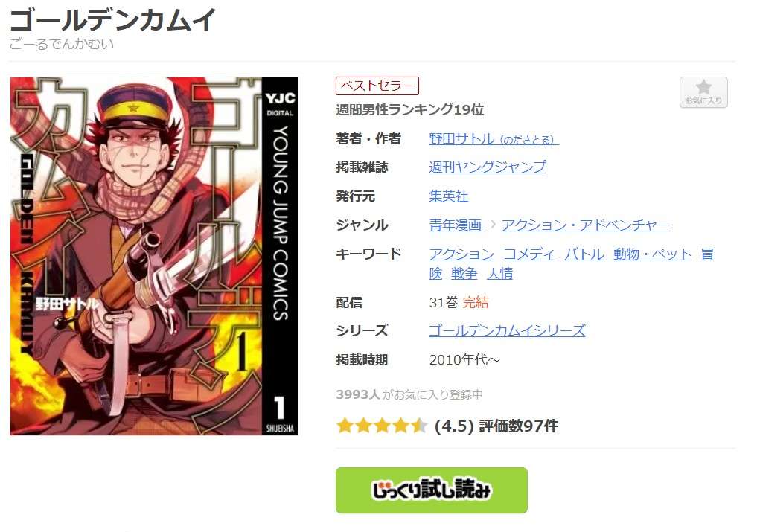Click the ベストセラー badge
757x532 pixels.
tap(377, 86)
